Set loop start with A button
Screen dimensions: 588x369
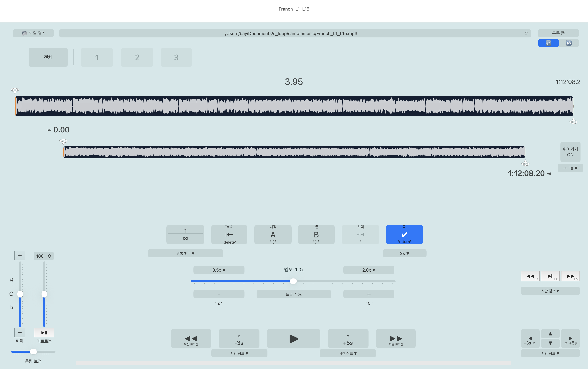tap(273, 235)
